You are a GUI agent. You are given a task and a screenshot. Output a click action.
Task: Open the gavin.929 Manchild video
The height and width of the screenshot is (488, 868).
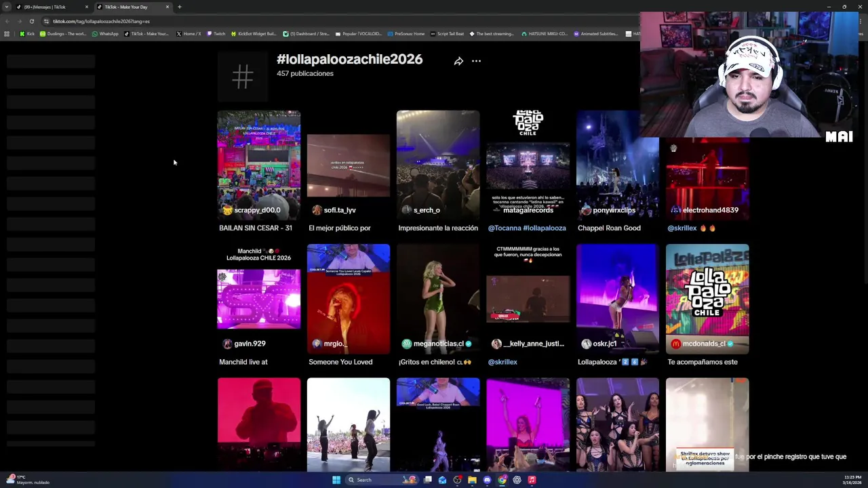tap(258, 299)
